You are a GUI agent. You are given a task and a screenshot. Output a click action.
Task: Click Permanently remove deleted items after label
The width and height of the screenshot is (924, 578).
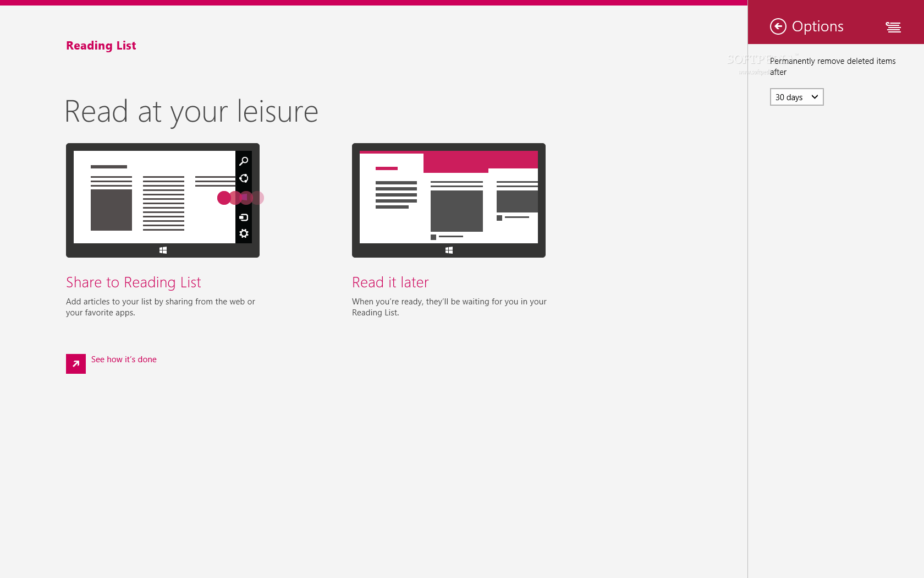point(833,67)
